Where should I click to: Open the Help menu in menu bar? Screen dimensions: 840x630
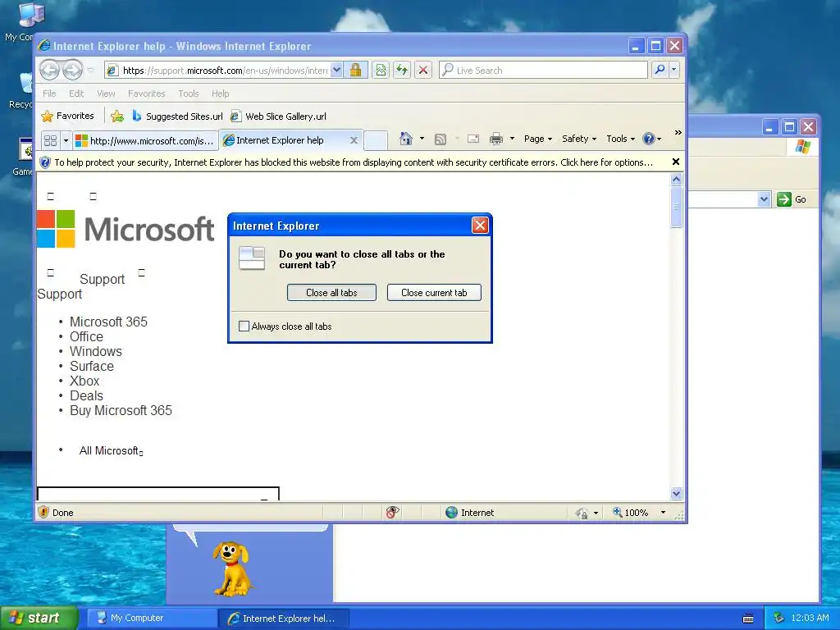[220, 94]
